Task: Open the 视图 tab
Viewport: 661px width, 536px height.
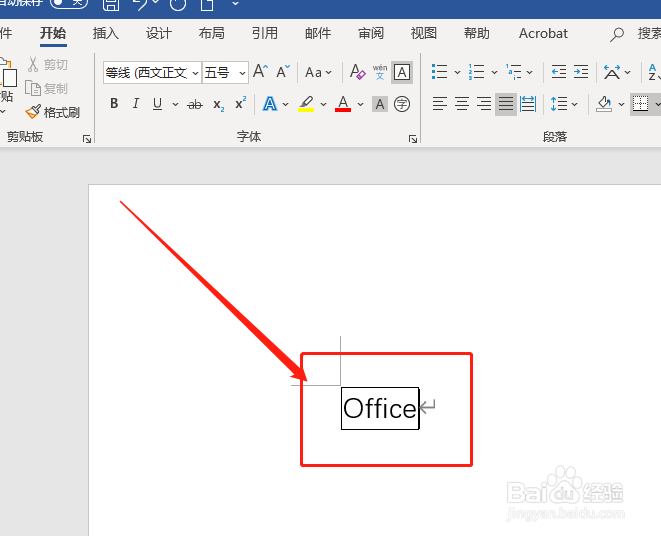Action: 424,33
